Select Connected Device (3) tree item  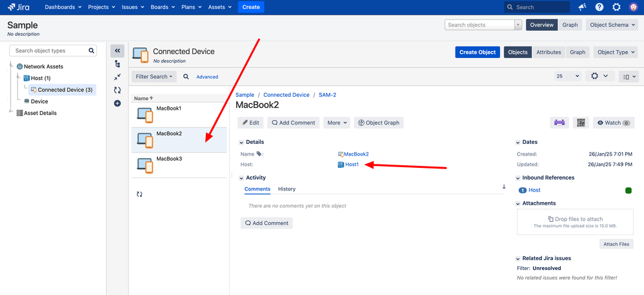[63, 90]
